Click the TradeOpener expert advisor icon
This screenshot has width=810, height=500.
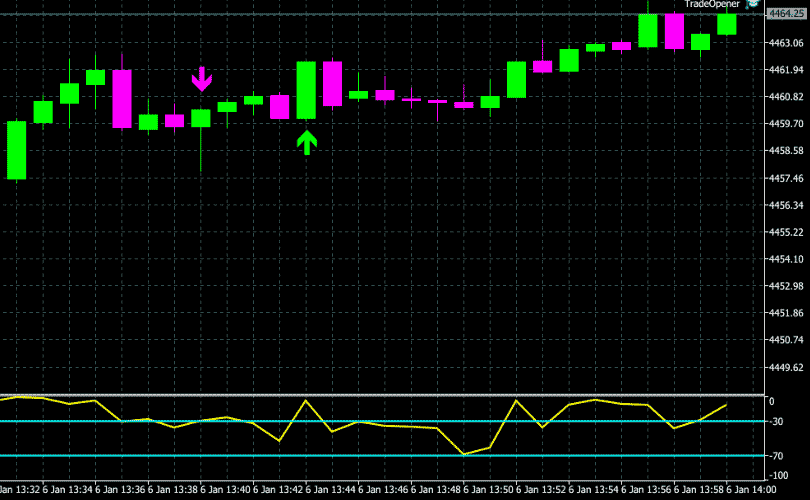(752, 5)
